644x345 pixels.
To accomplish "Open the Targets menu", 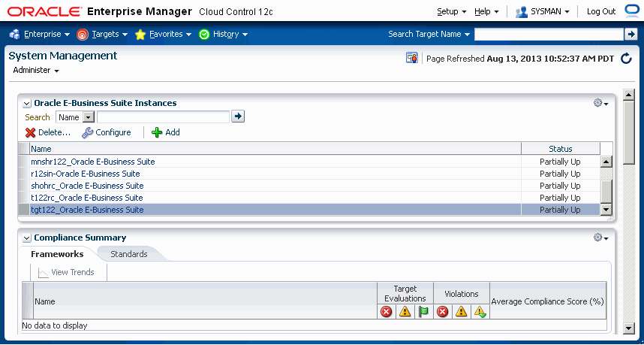I will click(x=102, y=34).
